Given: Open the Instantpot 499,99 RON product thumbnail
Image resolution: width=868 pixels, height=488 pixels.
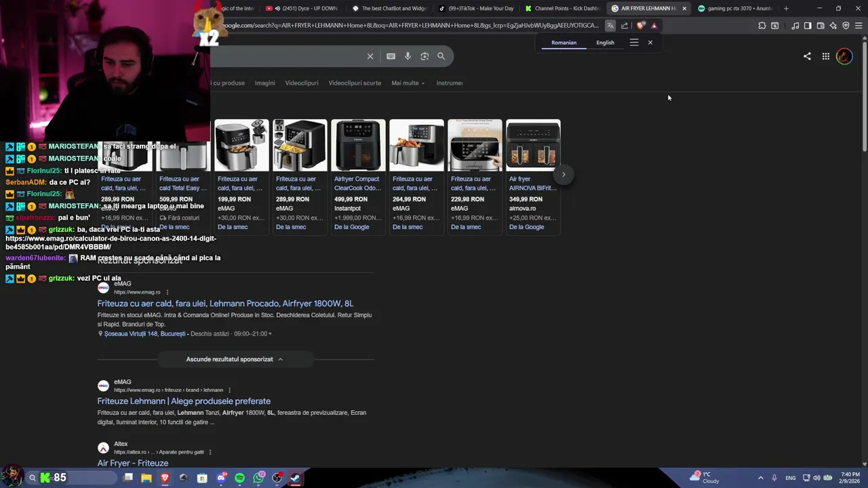Looking at the screenshot, I should point(358,145).
